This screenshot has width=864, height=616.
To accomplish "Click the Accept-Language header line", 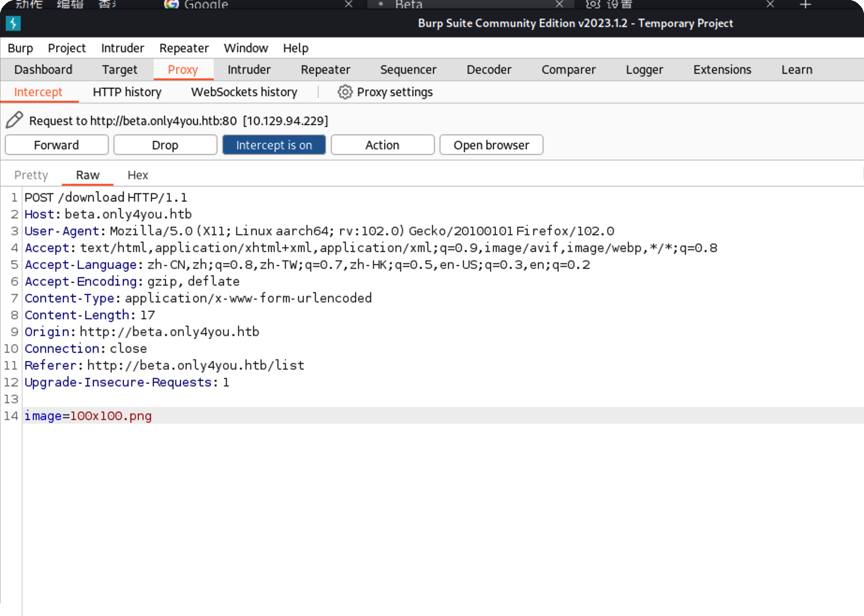I will [x=307, y=265].
